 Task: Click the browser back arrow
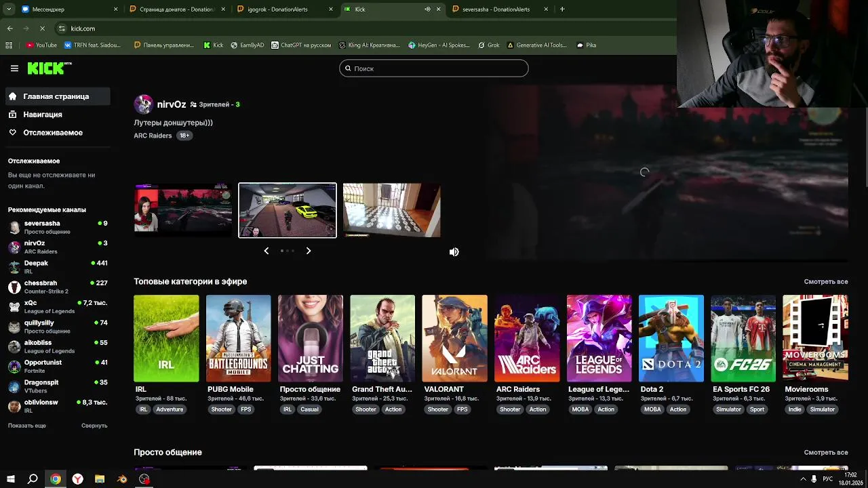9,28
